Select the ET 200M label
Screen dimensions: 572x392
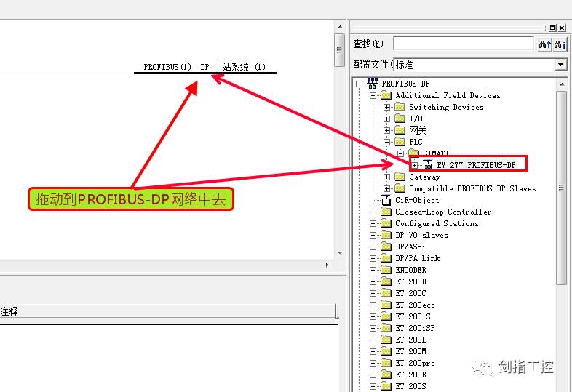point(410,351)
